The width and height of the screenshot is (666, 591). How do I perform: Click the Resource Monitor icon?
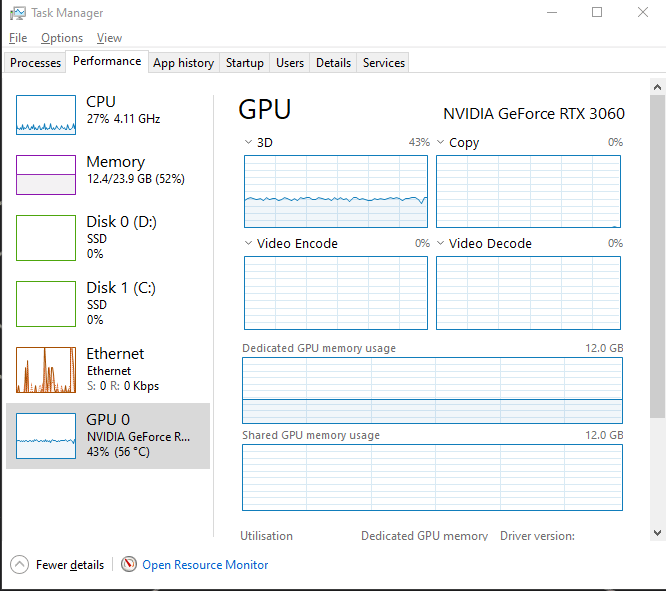[129, 564]
